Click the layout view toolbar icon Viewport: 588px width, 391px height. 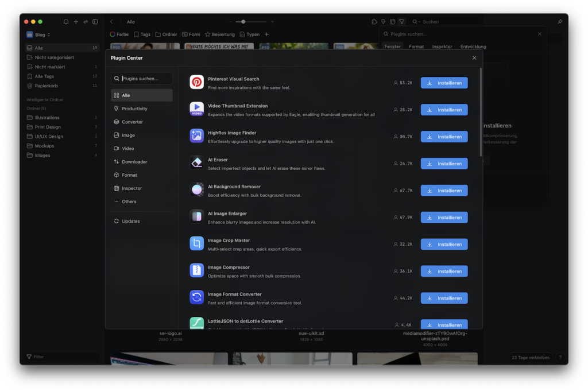pyautogui.click(x=392, y=22)
